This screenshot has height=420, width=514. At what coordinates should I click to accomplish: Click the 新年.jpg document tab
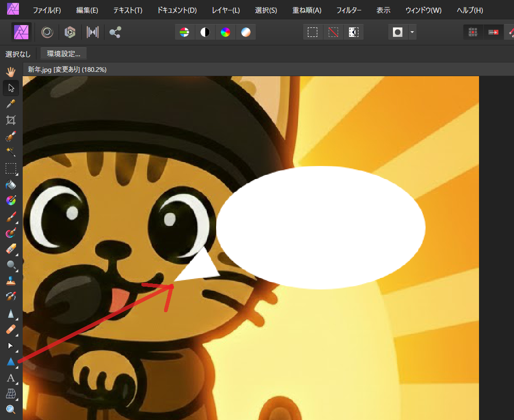coord(67,70)
